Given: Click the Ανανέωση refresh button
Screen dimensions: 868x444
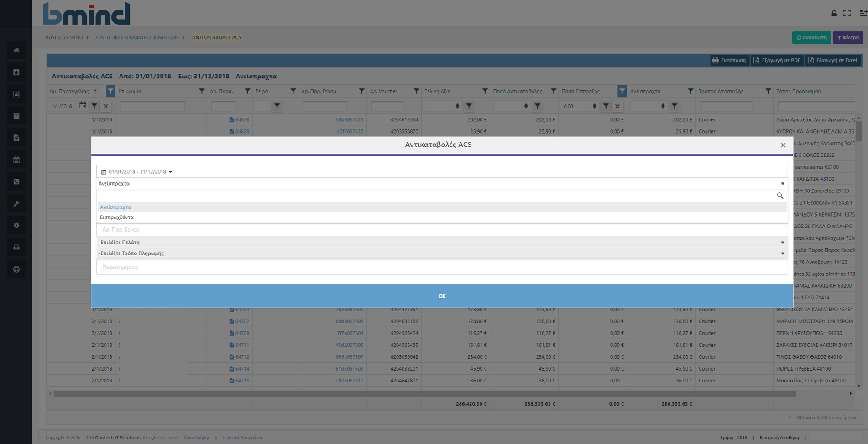Looking at the screenshot, I should pyautogui.click(x=811, y=37).
